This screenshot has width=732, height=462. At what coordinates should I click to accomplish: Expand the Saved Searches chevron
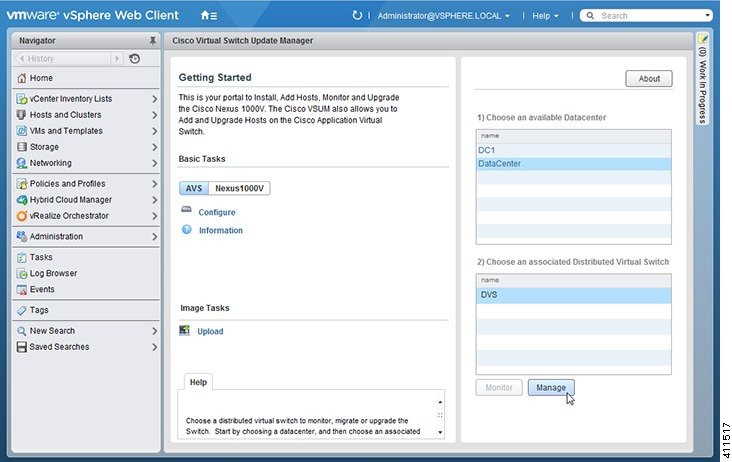tap(155, 347)
